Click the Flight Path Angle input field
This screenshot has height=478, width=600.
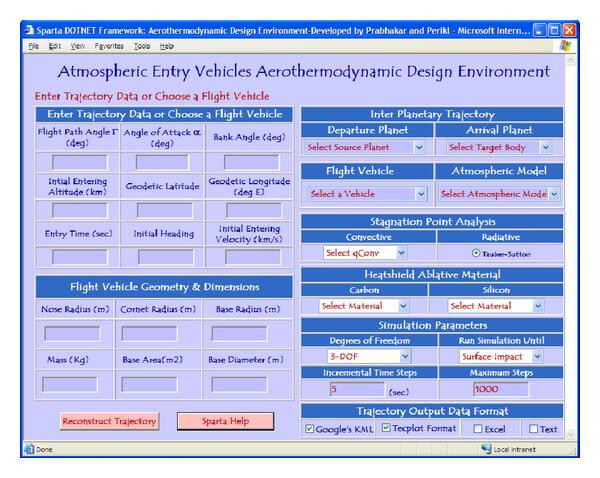[80, 162]
